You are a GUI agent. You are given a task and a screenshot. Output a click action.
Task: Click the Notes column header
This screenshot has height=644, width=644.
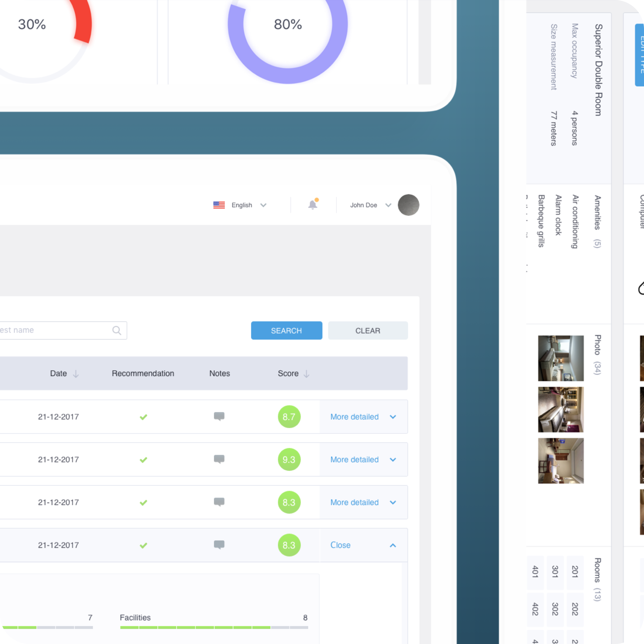[x=219, y=373]
